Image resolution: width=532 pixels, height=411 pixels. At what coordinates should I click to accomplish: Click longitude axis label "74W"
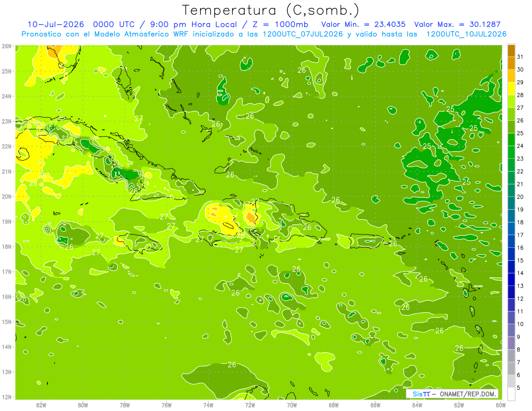point(208,405)
